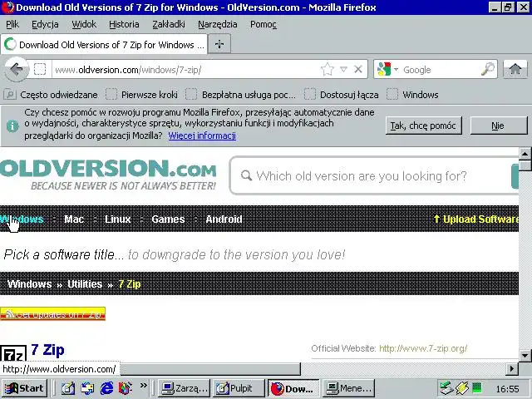Open the Mac category in site nav

74,219
